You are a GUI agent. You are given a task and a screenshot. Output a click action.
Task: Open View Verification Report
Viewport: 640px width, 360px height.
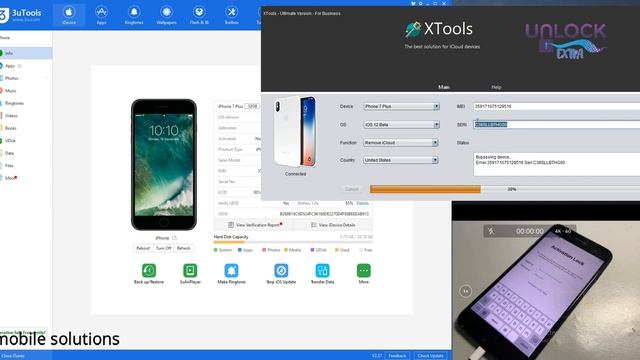(254, 225)
